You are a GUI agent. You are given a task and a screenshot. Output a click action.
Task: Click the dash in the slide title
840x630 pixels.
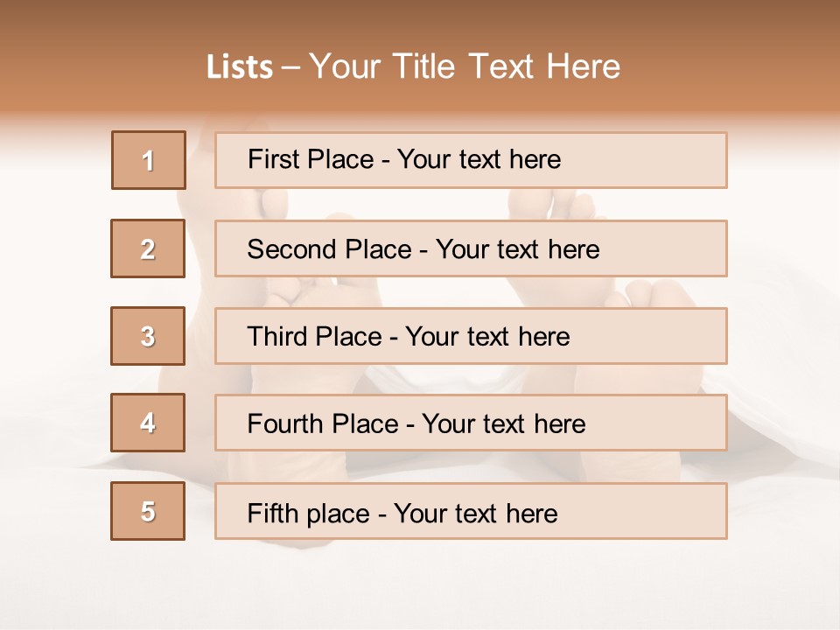coord(292,67)
